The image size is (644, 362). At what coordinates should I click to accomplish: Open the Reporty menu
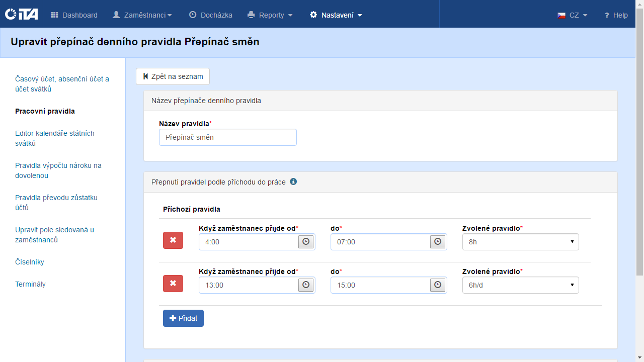270,15
